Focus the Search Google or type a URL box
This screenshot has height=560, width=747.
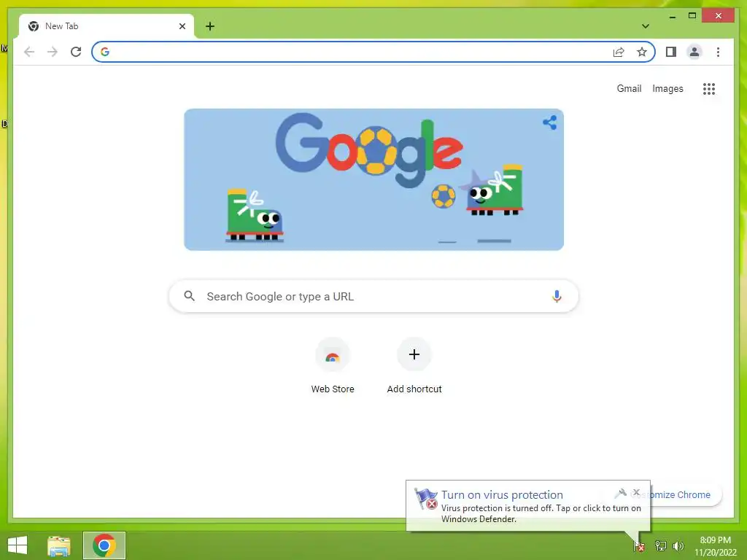[x=374, y=296]
